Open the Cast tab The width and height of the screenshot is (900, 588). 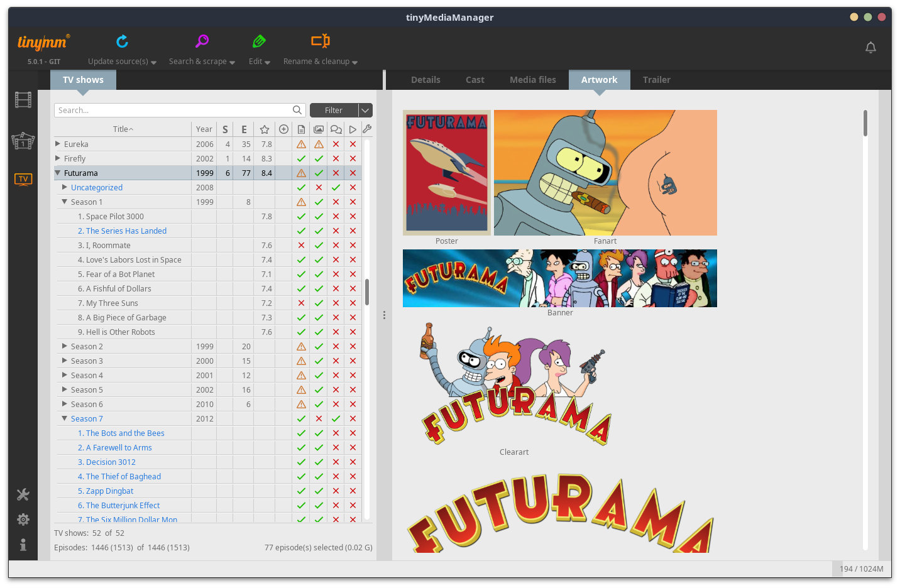pos(475,80)
